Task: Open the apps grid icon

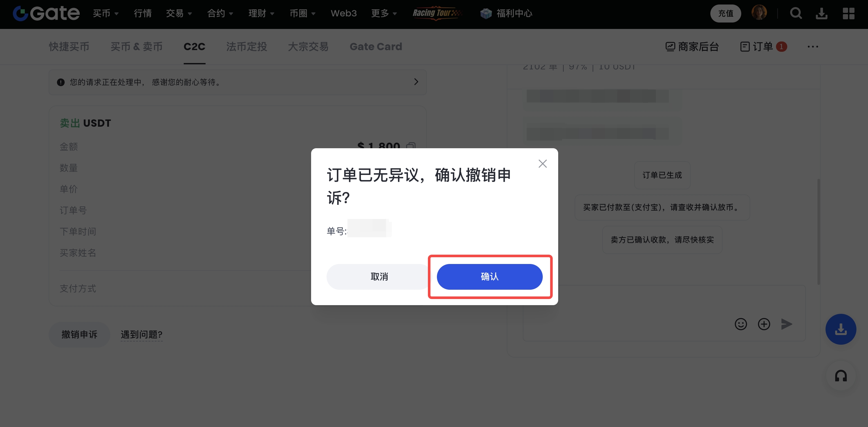Action: (848, 14)
